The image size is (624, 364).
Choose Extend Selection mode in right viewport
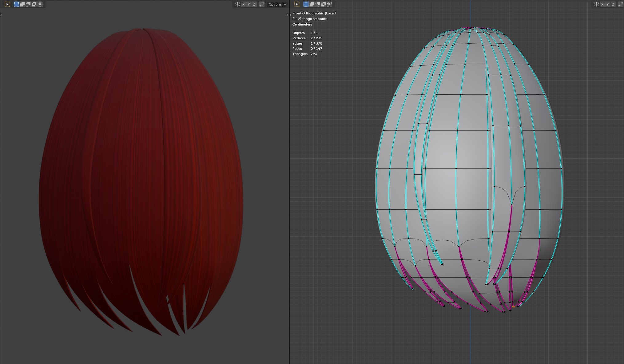point(312,4)
